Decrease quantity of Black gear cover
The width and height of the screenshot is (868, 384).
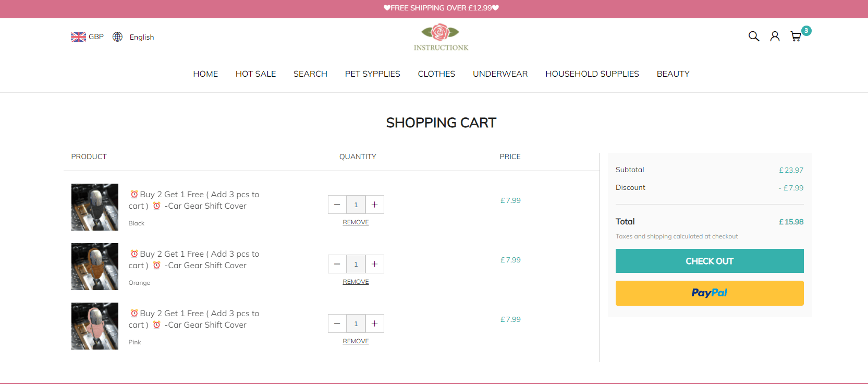coord(337,205)
